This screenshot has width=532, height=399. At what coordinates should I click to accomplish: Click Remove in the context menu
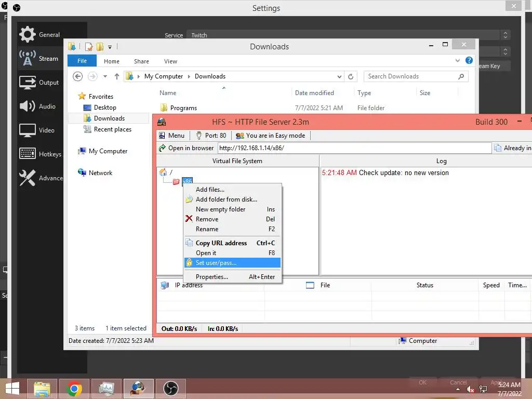pos(232,219)
